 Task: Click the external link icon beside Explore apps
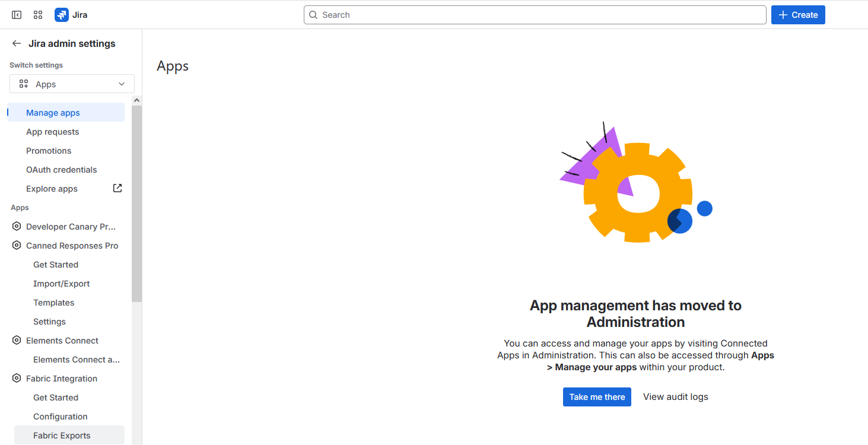click(117, 188)
